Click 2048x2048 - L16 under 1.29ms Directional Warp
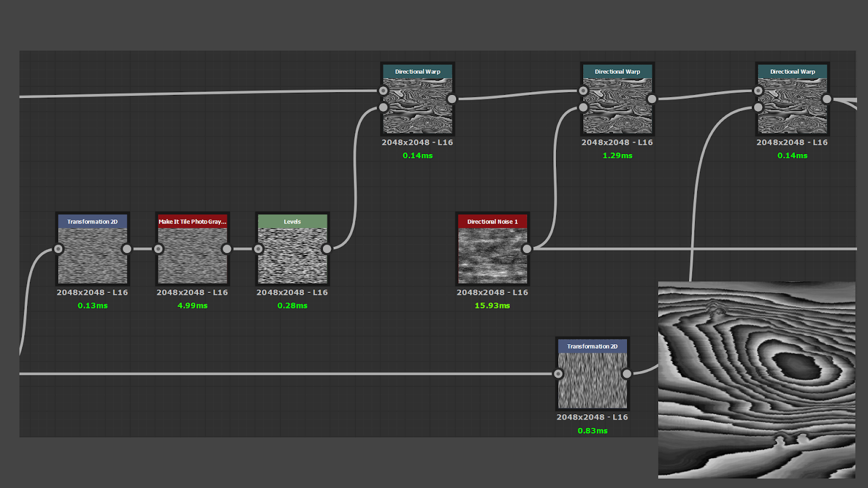Image resolution: width=868 pixels, height=488 pixels. coord(617,143)
